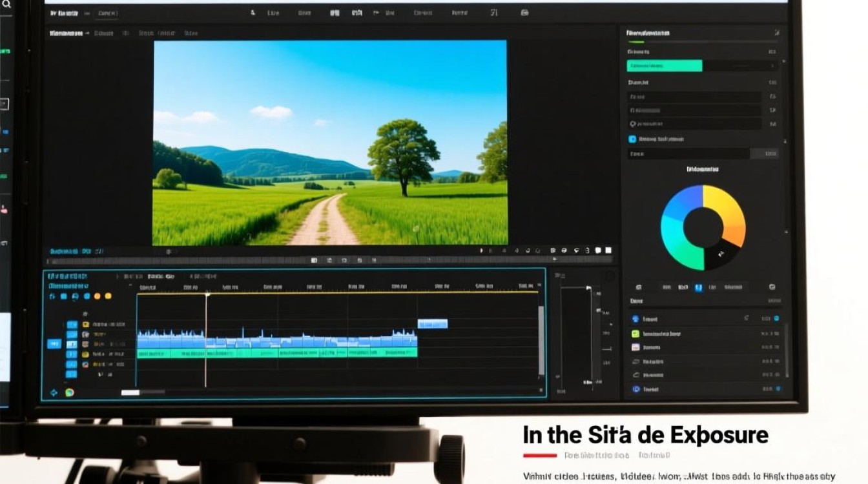The width and height of the screenshot is (868, 484).
Task: Click the wide blue button left of track headers
Action: (x=54, y=344)
